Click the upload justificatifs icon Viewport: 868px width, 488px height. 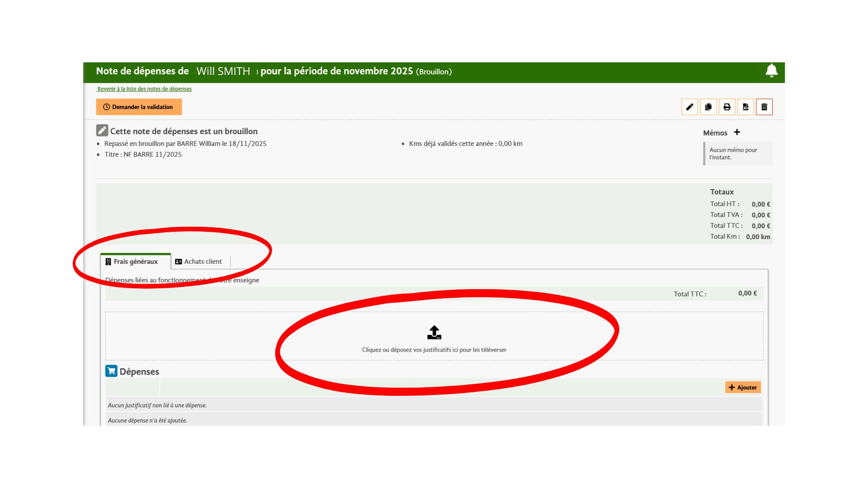click(x=434, y=333)
